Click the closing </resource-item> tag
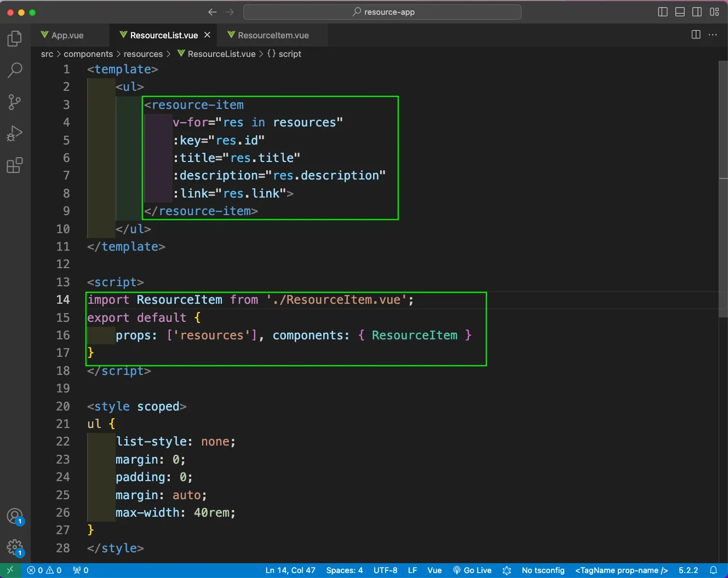 pos(201,211)
